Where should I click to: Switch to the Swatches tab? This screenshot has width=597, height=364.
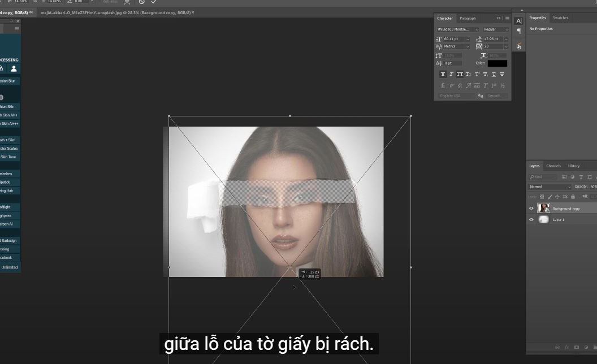point(560,18)
